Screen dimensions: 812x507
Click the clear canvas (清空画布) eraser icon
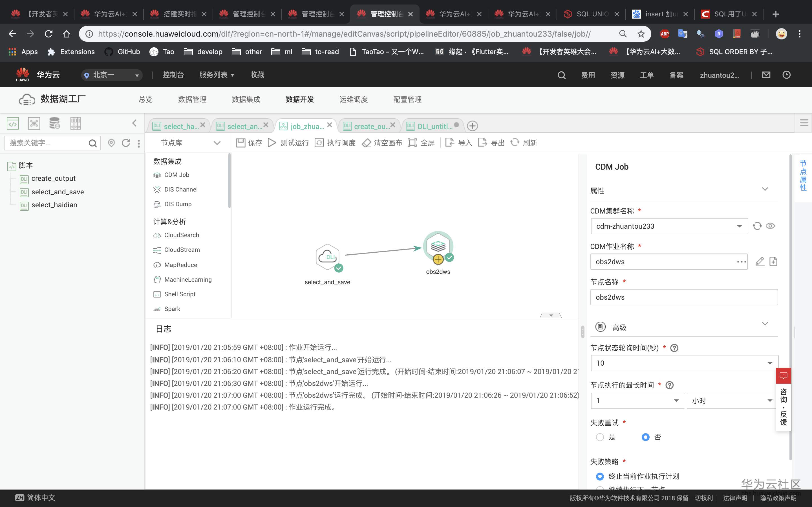[x=367, y=143]
